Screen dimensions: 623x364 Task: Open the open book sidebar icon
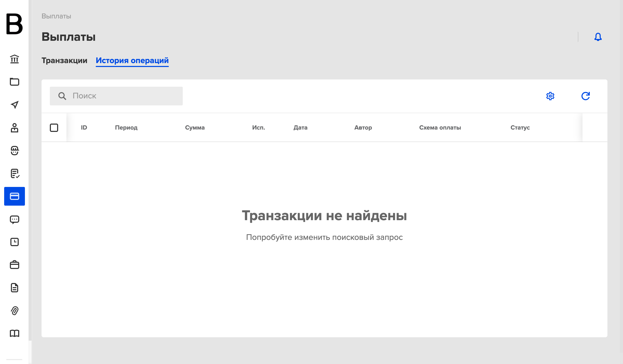15,333
